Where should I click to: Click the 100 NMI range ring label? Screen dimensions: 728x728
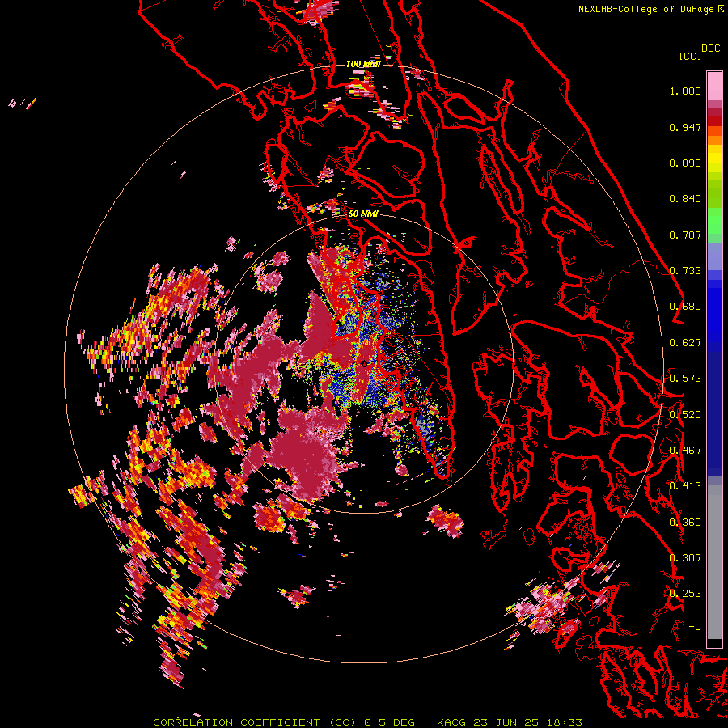point(363,64)
